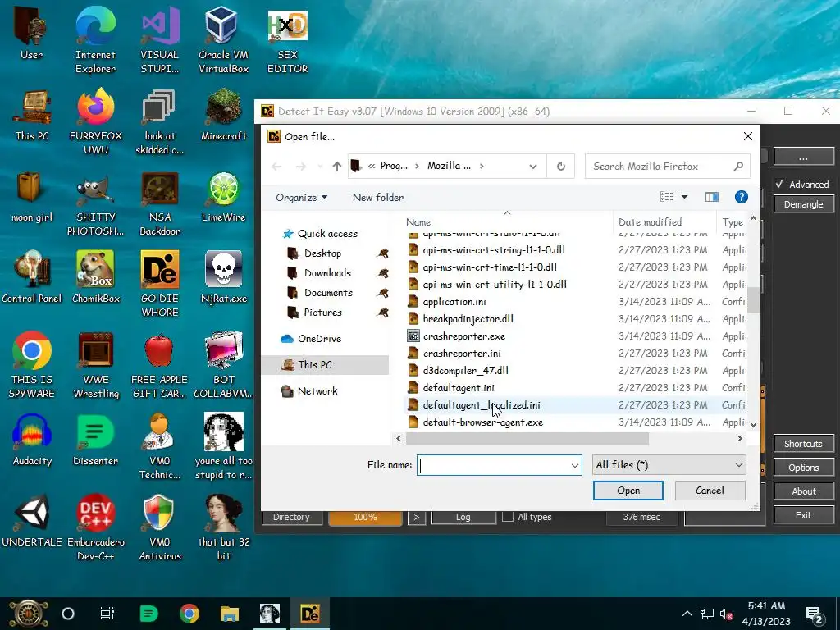Open the File name combo box dropdown

pos(575,465)
